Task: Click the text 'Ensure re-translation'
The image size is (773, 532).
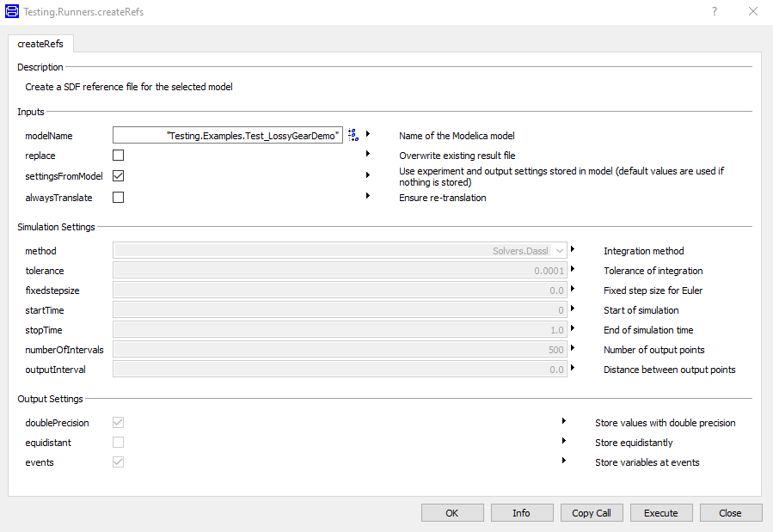Action: (442, 198)
